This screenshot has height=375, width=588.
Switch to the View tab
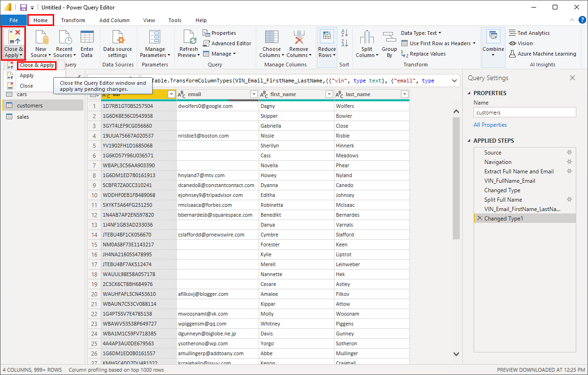[149, 20]
